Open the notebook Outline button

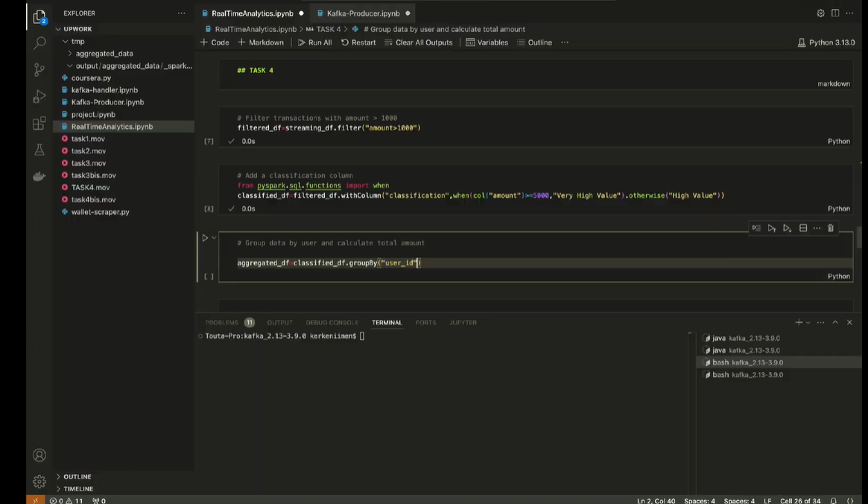pyautogui.click(x=534, y=42)
